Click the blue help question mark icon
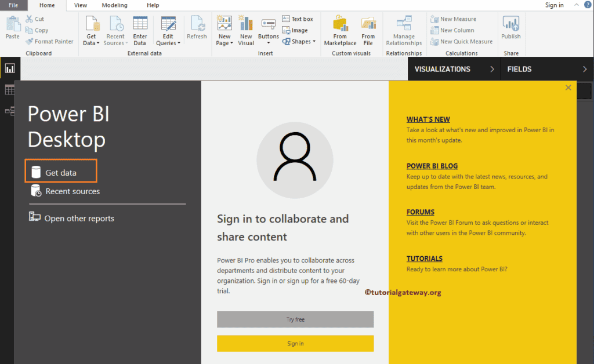The width and height of the screenshot is (594, 364). click(588, 5)
